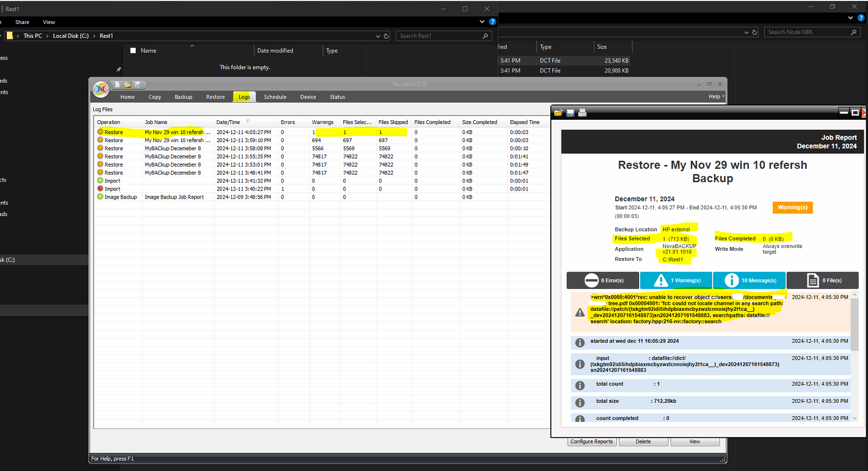The height and width of the screenshot is (471, 868).
Task: Open the Help dropdown in NovaBACKUP
Action: [716, 97]
